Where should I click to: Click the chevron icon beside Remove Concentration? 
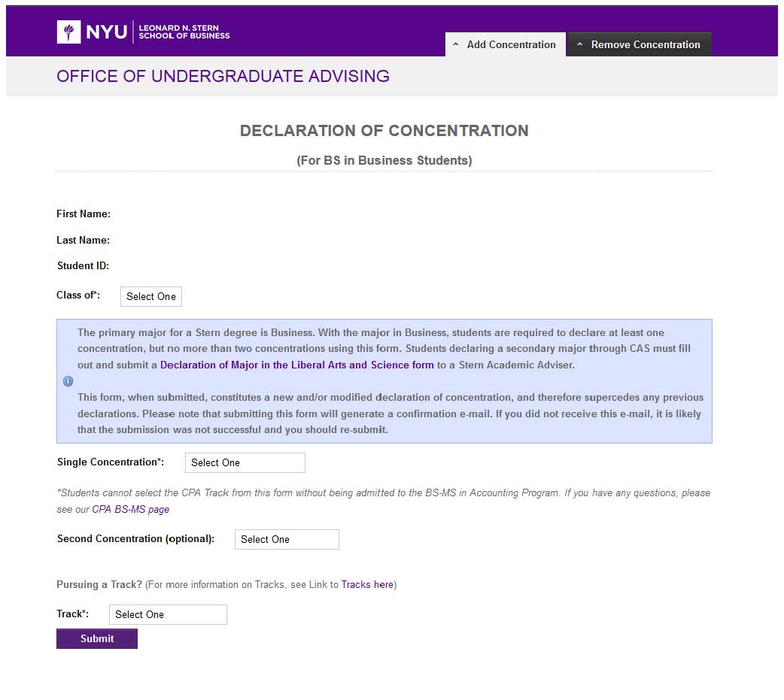pyautogui.click(x=579, y=45)
